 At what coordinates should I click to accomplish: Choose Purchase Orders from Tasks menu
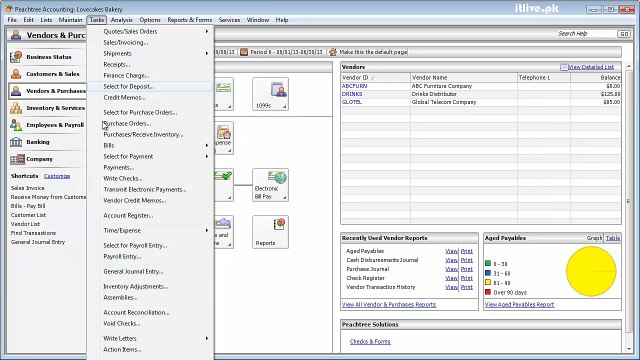tap(127, 123)
